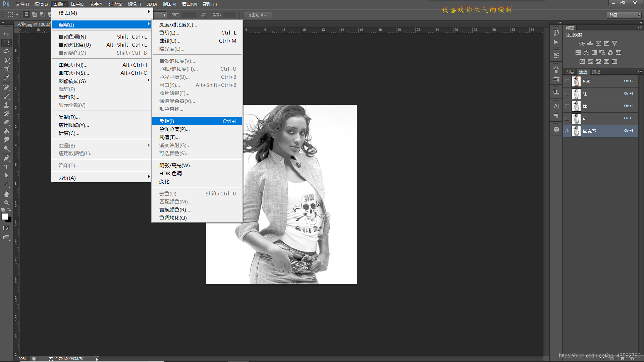Add a Curves adjustment from panel

tap(598, 44)
